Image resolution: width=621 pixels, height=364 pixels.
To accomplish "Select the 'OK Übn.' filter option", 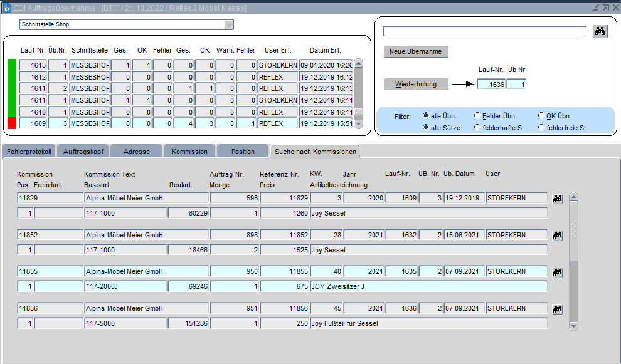I will [x=541, y=116].
